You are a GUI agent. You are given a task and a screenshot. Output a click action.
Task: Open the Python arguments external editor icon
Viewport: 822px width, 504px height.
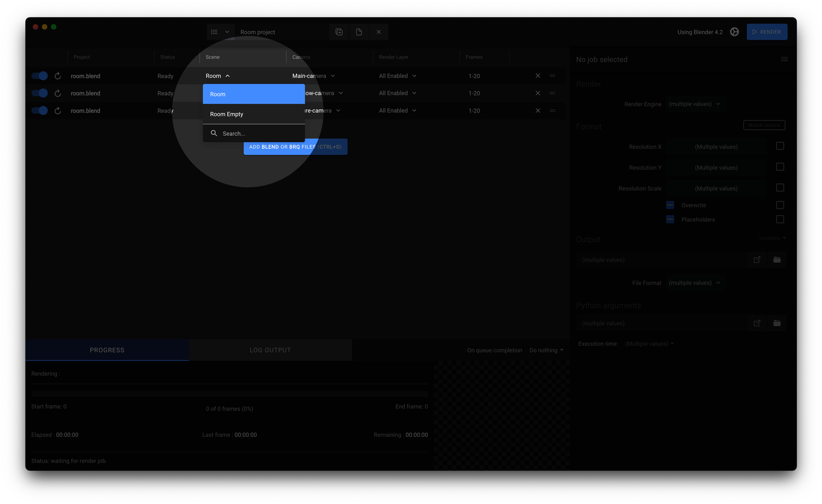click(x=757, y=323)
